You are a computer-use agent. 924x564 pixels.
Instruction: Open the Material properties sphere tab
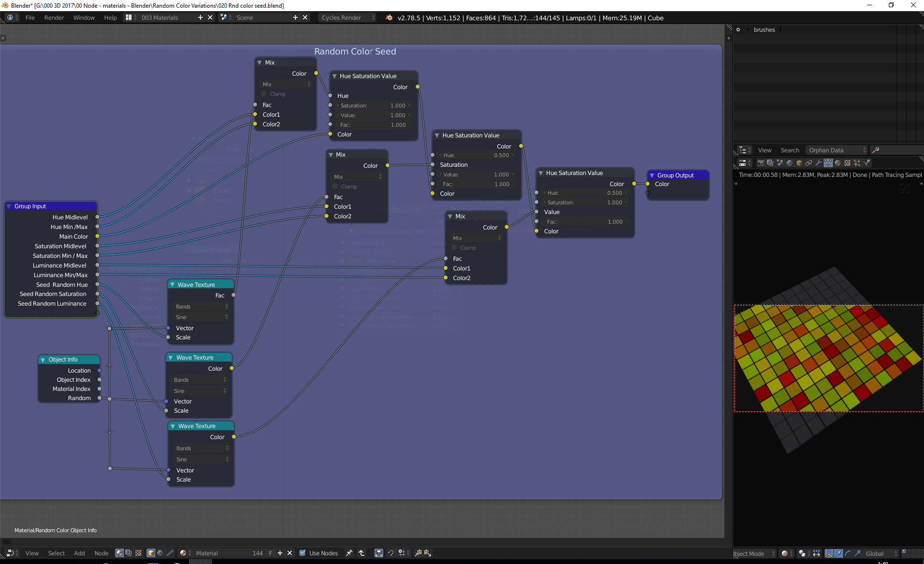click(x=838, y=163)
